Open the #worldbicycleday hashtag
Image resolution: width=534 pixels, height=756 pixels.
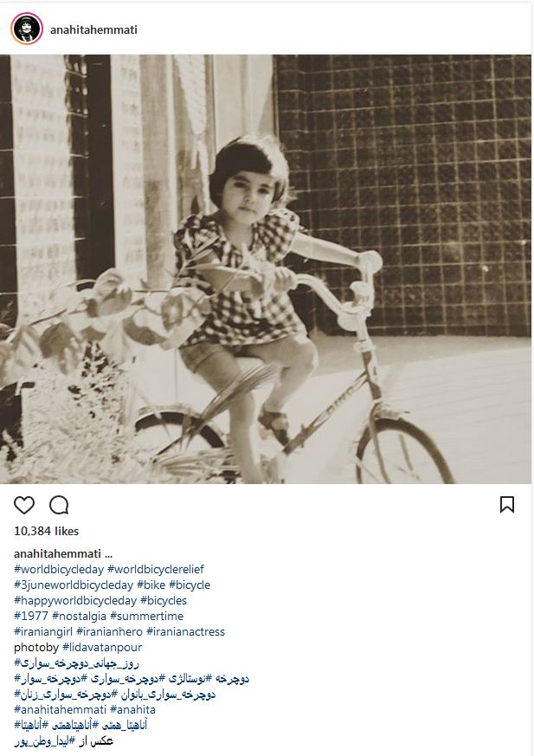(59, 570)
